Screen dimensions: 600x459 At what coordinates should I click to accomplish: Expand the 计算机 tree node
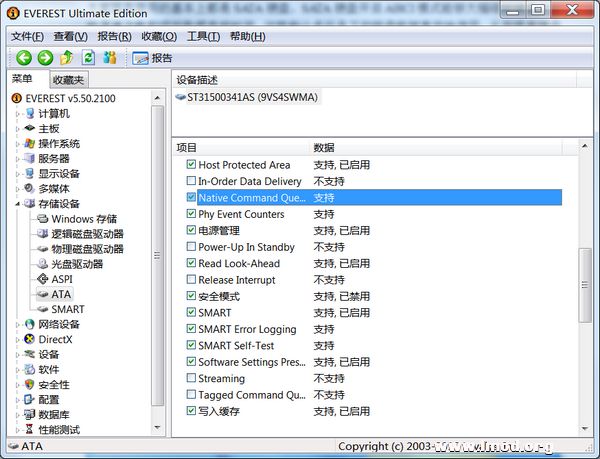point(17,114)
